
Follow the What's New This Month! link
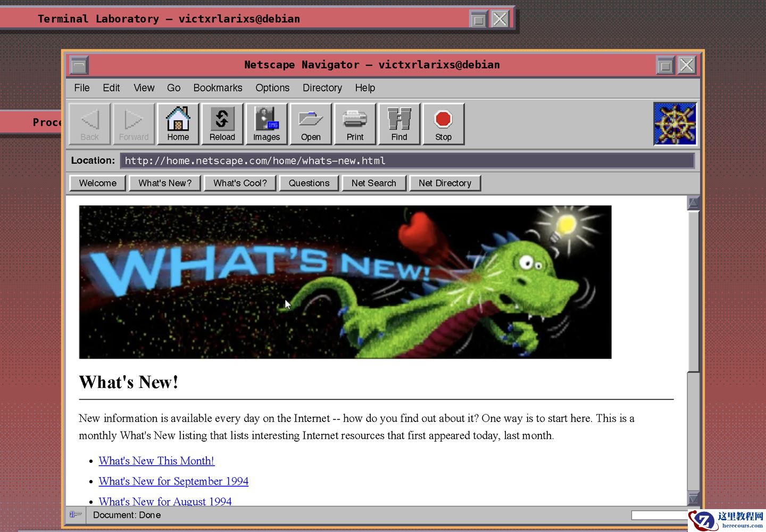pyautogui.click(x=156, y=461)
